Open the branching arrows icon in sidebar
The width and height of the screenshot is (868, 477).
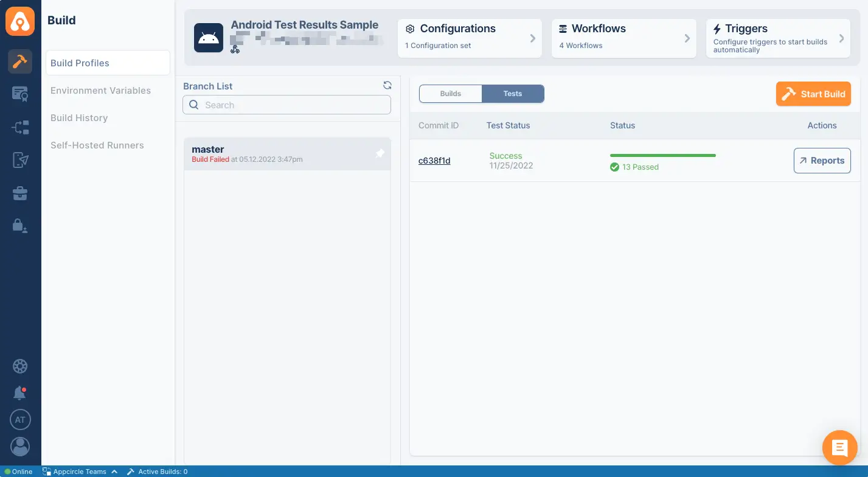[20, 127]
